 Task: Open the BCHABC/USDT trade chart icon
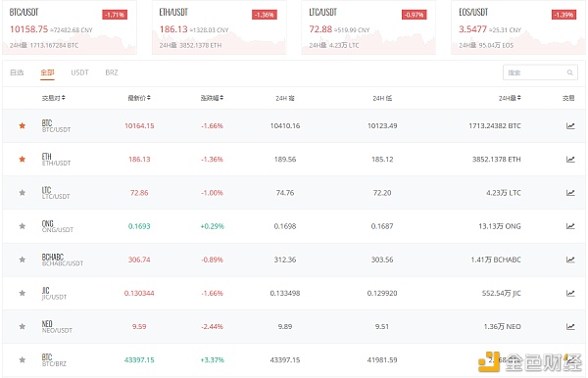[x=570, y=260]
